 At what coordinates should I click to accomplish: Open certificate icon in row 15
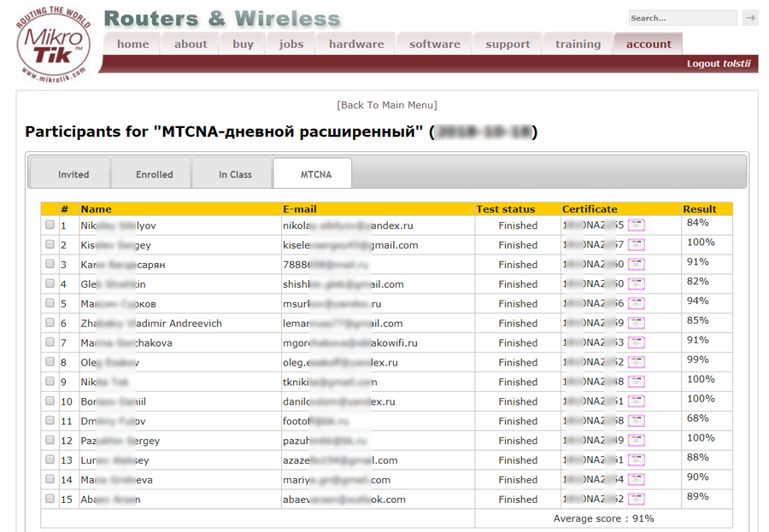pyautogui.click(x=636, y=500)
